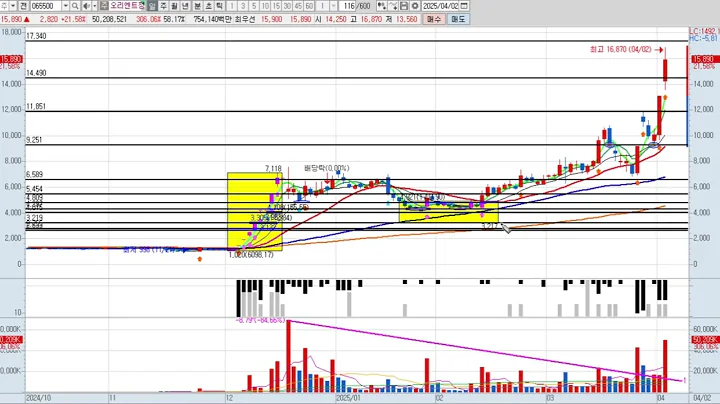Screen dimensions: 720x404
Task: Click the 754,140백만 trading value text
Action: pos(213,19)
